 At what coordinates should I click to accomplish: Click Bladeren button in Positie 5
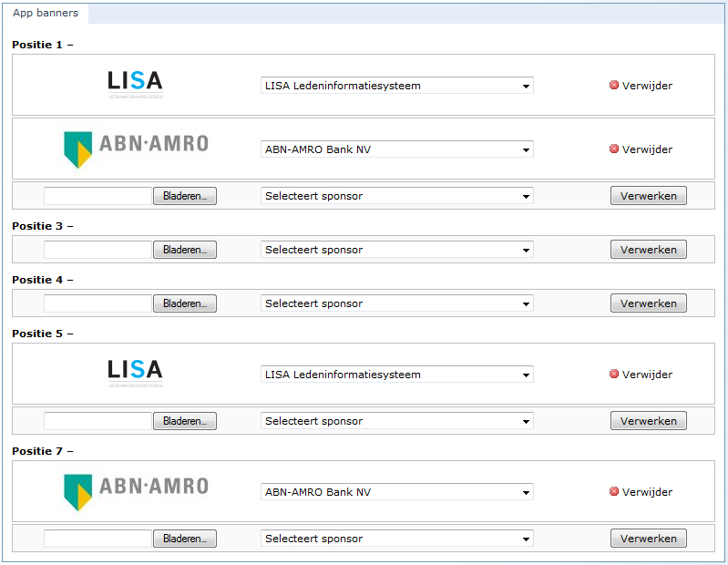185,421
